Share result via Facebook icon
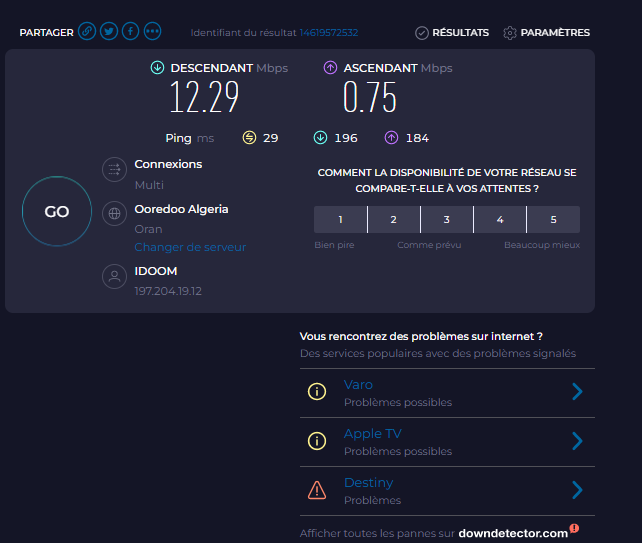Image resolution: width=642 pixels, height=543 pixels. pyautogui.click(x=131, y=32)
